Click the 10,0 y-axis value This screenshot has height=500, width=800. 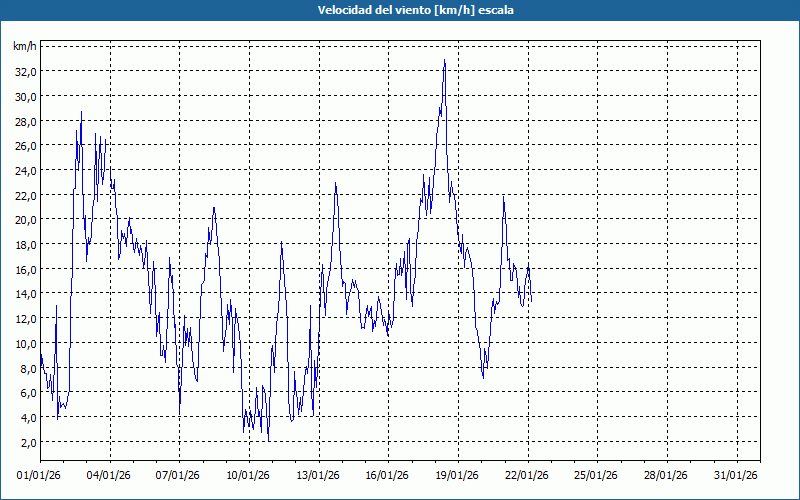(x=25, y=343)
